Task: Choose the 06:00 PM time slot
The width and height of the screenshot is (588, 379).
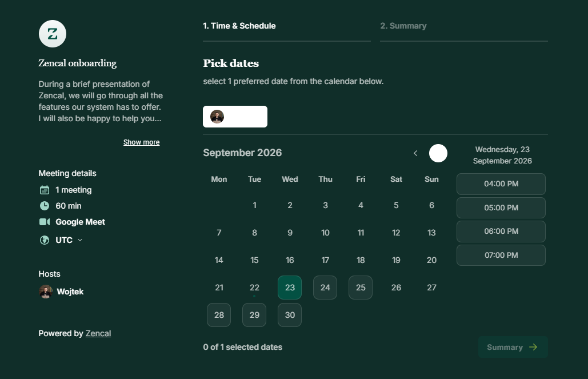Action: click(501, 231)
